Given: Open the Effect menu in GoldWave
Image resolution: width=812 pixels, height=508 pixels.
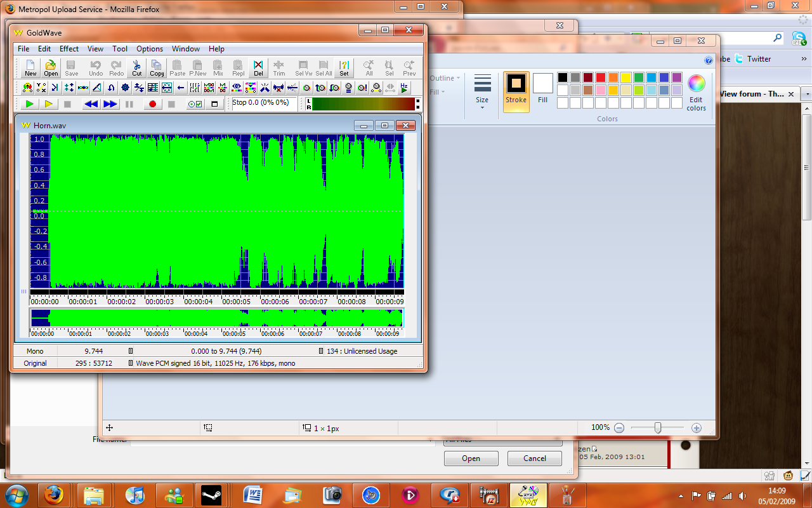Looking at the screenshot, I should [x=69, y=49].
